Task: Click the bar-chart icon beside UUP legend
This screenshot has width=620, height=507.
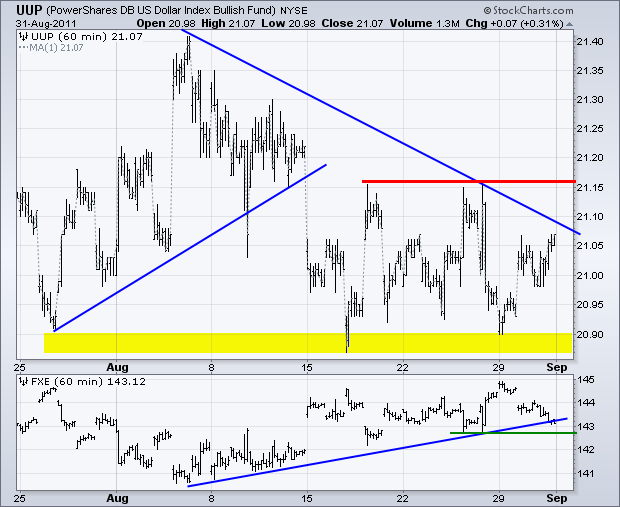Action: 24,37
